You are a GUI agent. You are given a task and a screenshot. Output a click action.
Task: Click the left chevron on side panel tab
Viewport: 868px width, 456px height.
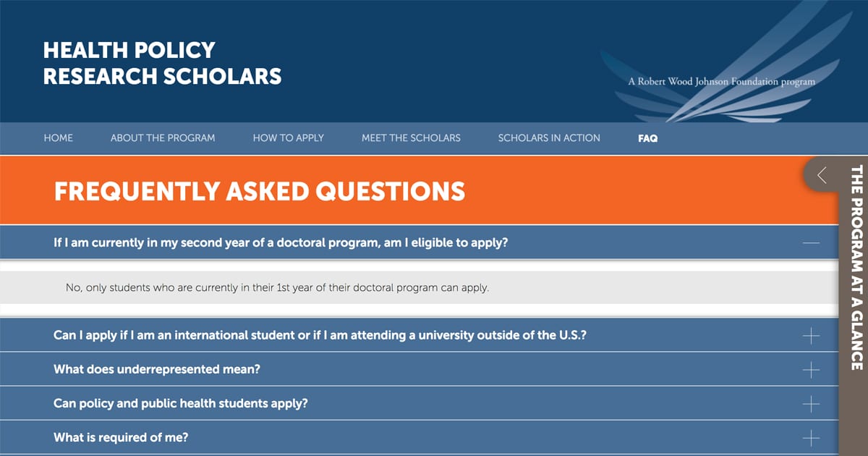pos(822,174)
